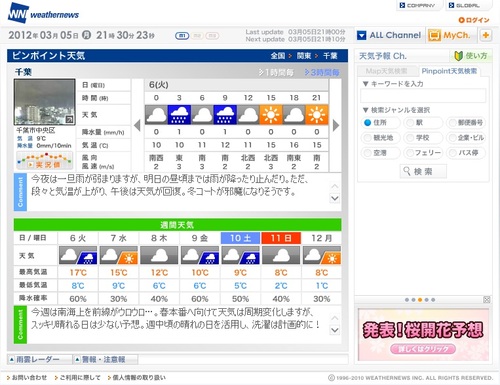
Task: Close the banner panel with the X box icon
Action: click(487, 300)
